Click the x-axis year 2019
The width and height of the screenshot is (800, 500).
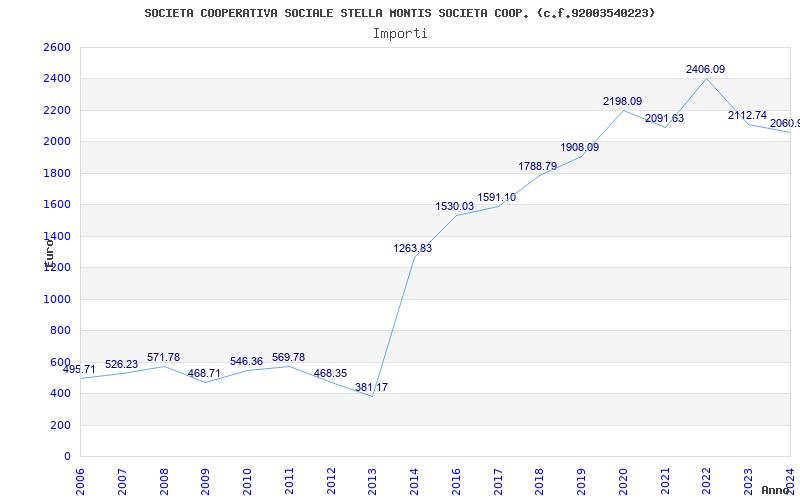581,482
